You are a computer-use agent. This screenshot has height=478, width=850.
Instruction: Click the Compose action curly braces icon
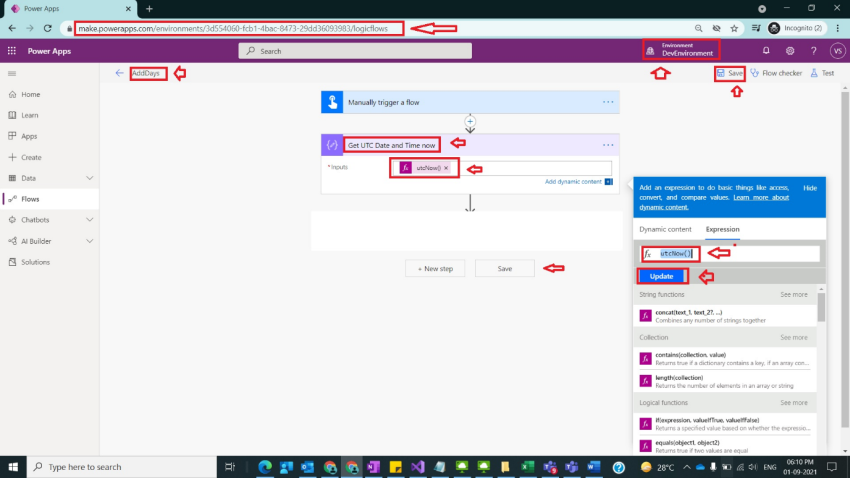332,145
